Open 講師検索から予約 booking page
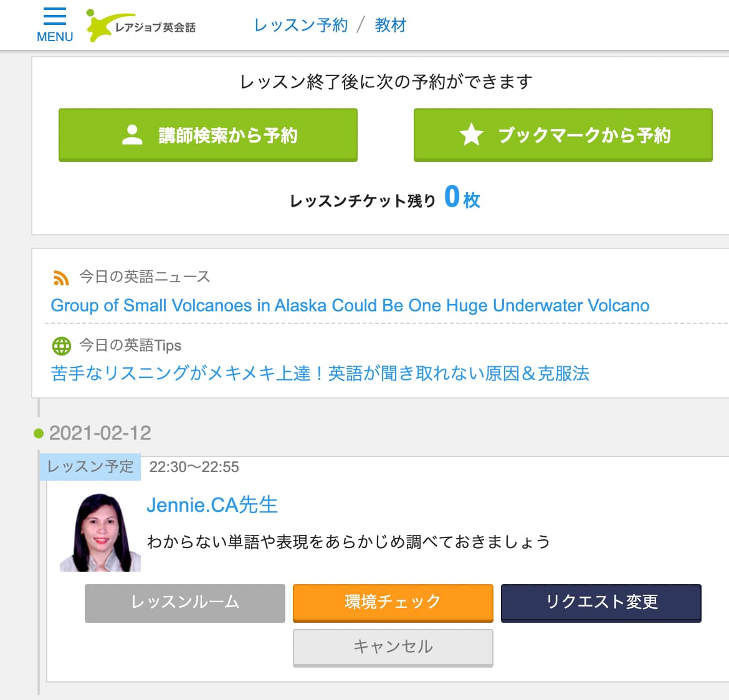The width and height of the screenshot is (729, 700). coord(208,135)
